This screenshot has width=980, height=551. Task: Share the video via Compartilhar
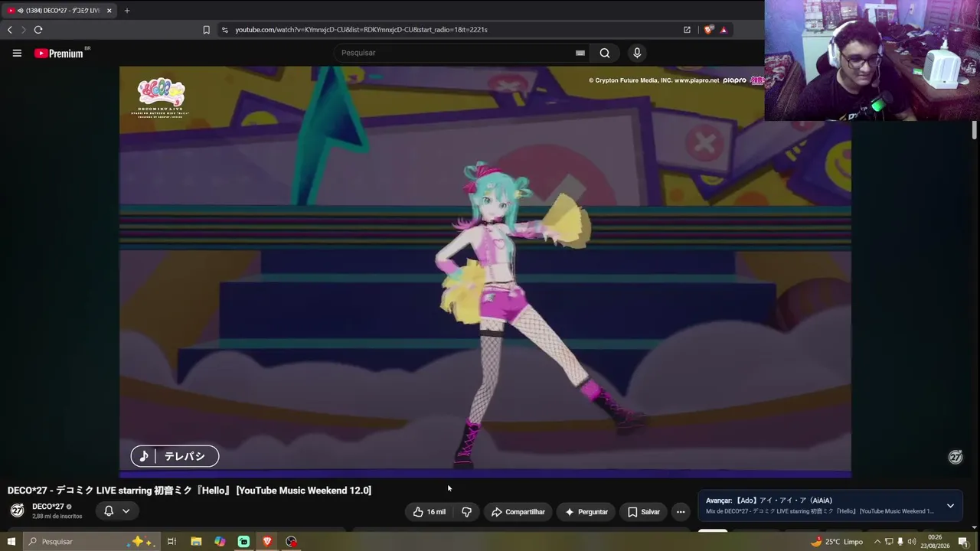tap(518, 512)
